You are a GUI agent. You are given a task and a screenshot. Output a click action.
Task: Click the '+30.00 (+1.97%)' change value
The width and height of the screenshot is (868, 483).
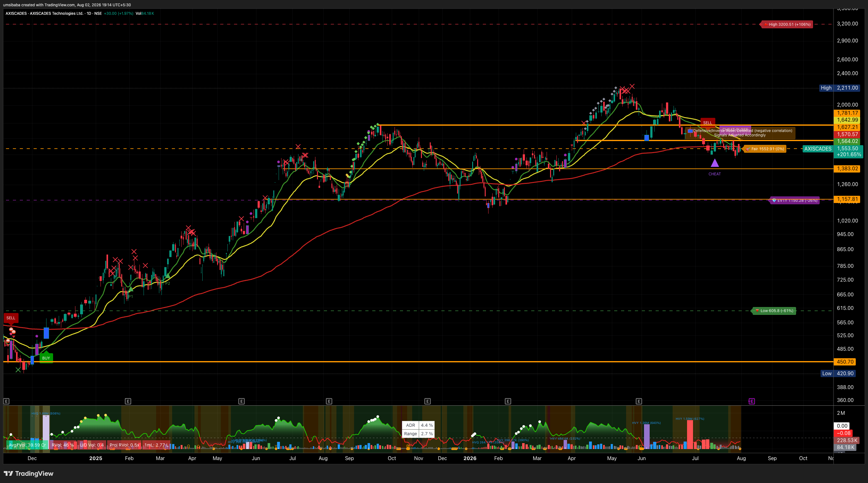(x=119, y=14)
